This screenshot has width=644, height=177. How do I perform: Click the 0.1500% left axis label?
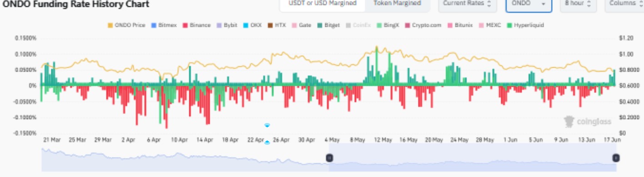pyautogui.click(x=26, y=39)
